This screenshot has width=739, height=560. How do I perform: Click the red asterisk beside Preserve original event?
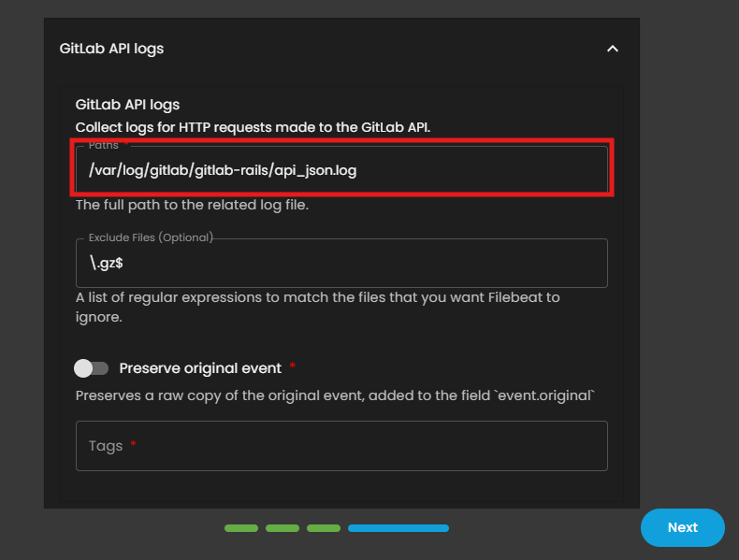(293, 367)
